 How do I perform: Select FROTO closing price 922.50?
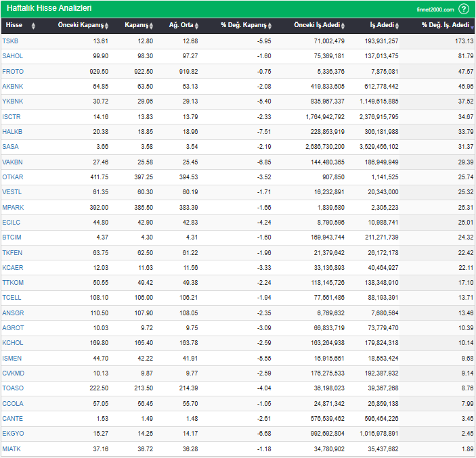[144, 71]
